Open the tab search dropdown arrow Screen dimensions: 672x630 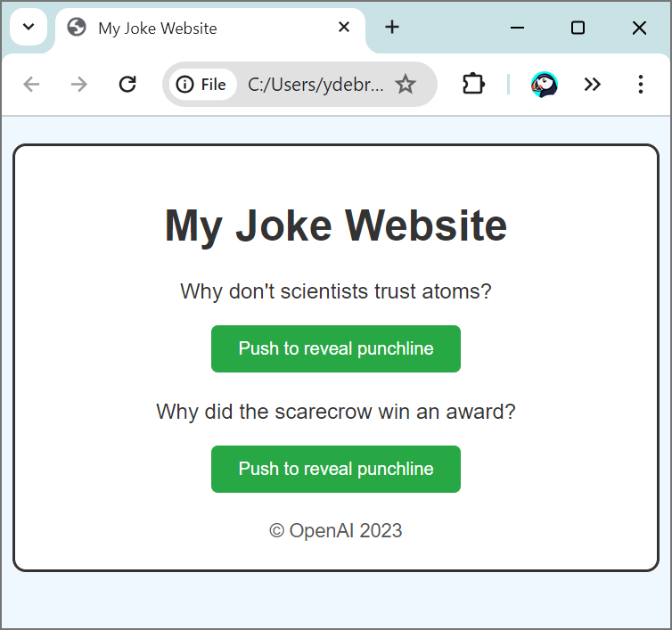29,27
